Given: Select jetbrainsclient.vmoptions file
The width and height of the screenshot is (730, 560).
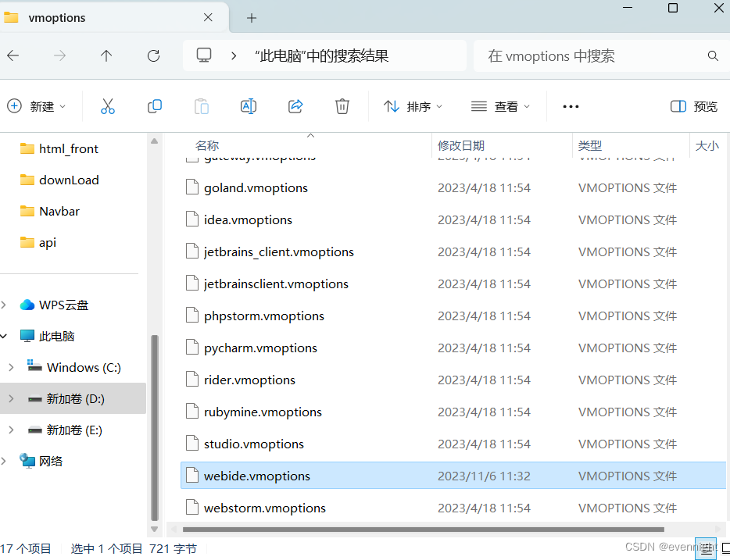Looking at the screenshot, I should point(453,284).
